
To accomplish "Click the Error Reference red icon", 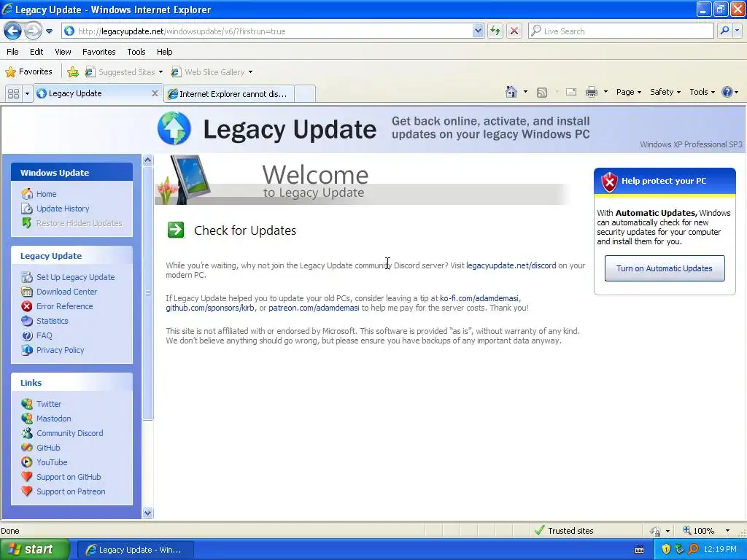I will tap(27, 306).
